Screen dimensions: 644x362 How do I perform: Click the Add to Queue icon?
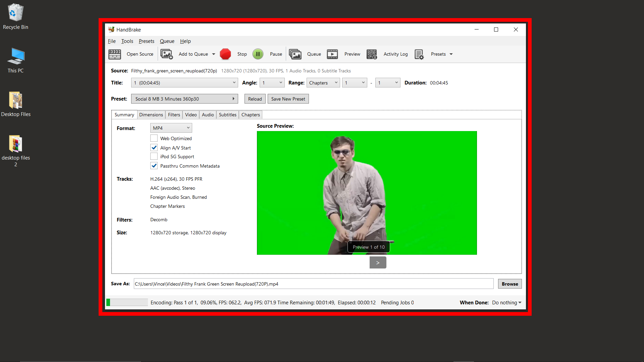point(166,54)
